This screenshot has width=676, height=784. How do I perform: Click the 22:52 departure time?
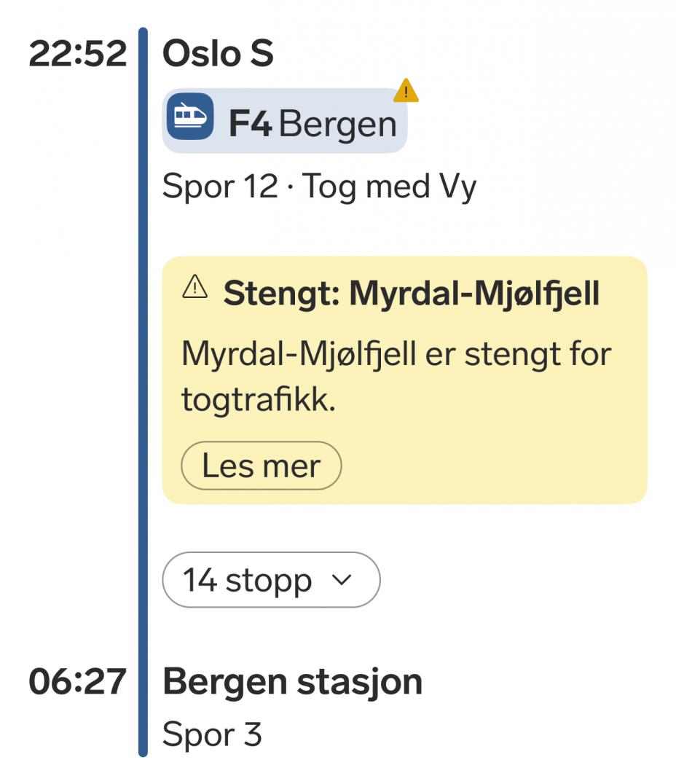77,55
